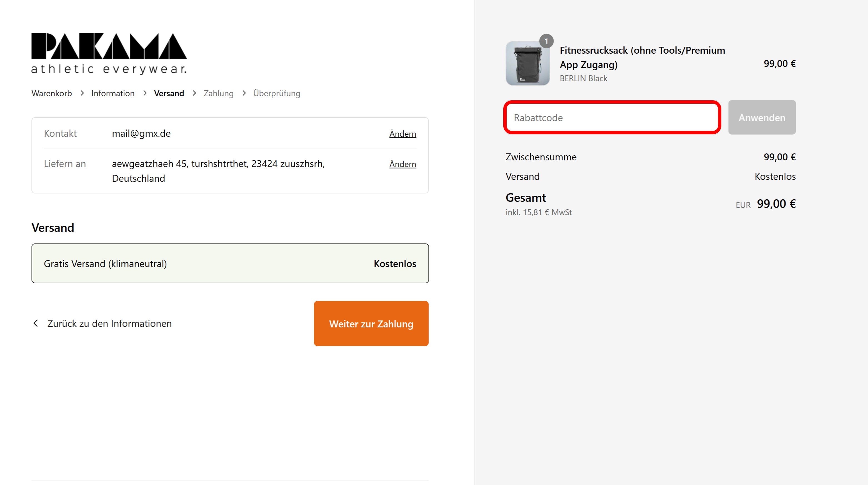This screenshot has width=868, height=485.
Task: Click the chevron after Versand in the breadcrumb
Action: (x=194, y=93)
